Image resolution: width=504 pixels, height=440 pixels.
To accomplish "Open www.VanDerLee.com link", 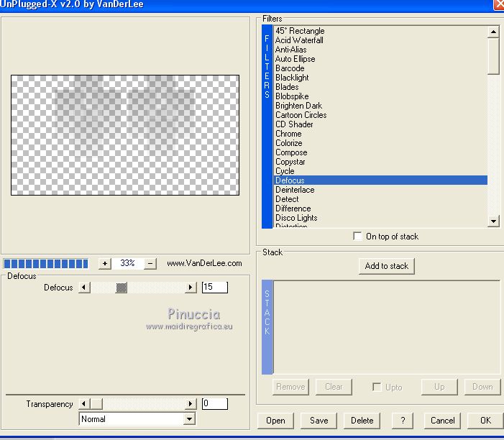I will click(x=204, y=263).
